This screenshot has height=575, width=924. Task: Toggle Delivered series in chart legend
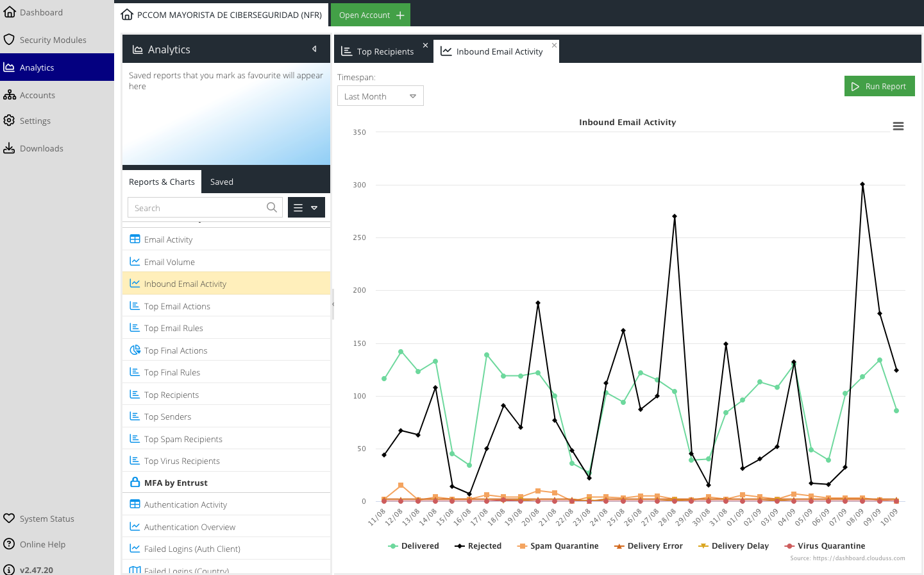pyautogui.click(x=414, y=546)
